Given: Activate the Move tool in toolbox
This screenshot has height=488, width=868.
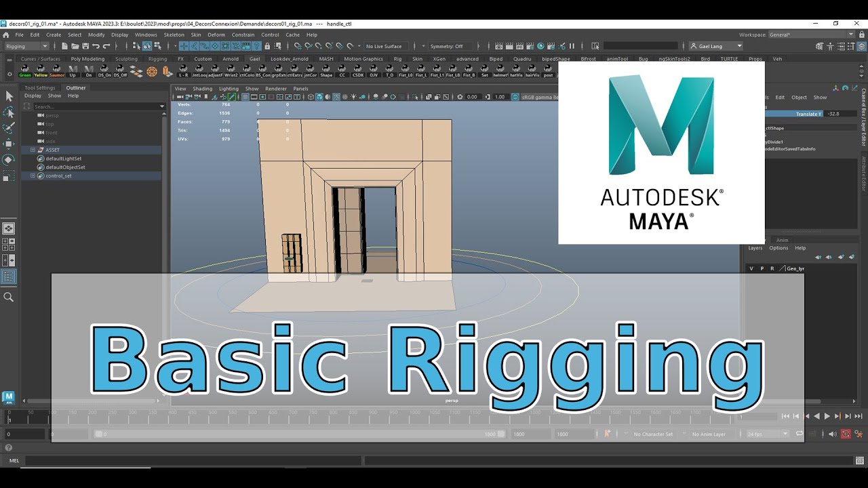Looking at the screenshot, I should (x=9, y=144).
